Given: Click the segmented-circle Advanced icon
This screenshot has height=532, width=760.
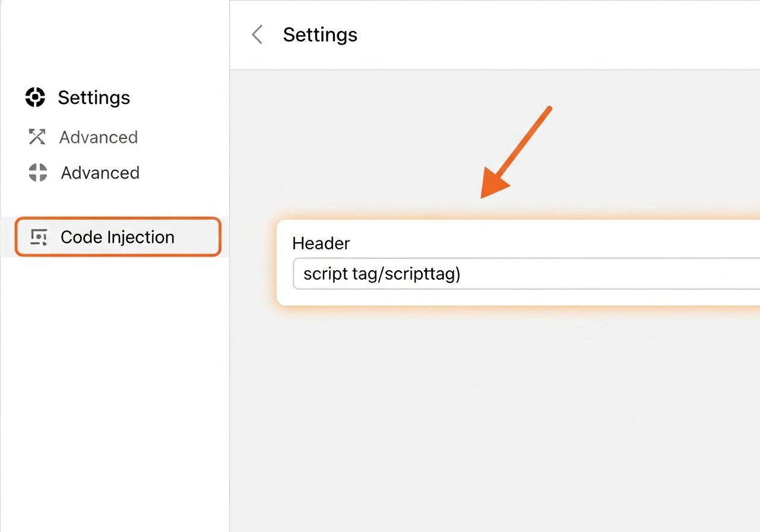Looking at the screenshot, I should pos(36,173).
